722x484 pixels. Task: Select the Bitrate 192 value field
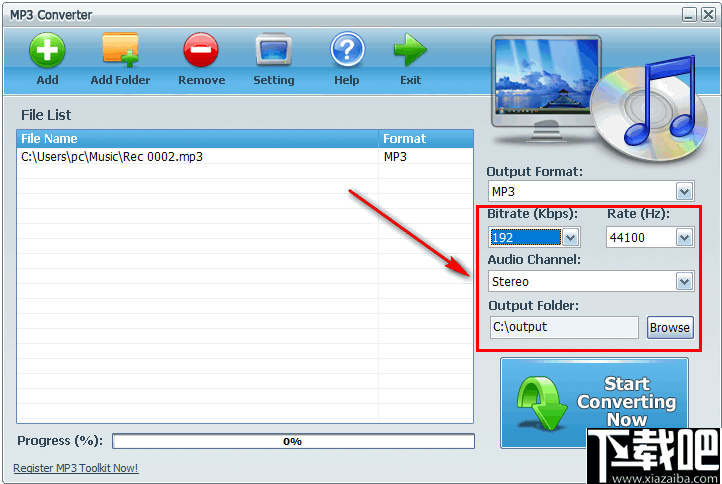525,237
